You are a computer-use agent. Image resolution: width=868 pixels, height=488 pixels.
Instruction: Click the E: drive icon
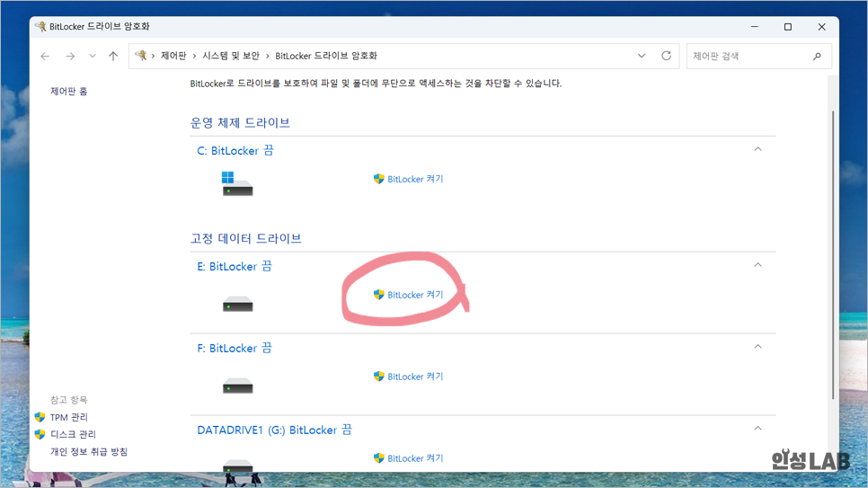click(238, 305)
